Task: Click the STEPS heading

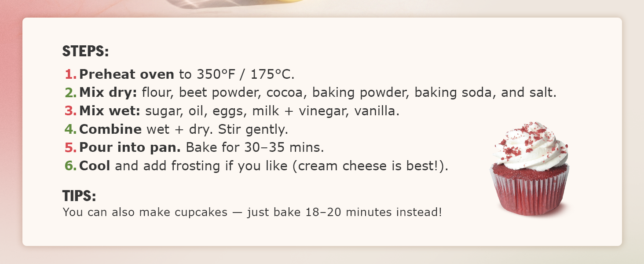Action: [x=85, y=51]
